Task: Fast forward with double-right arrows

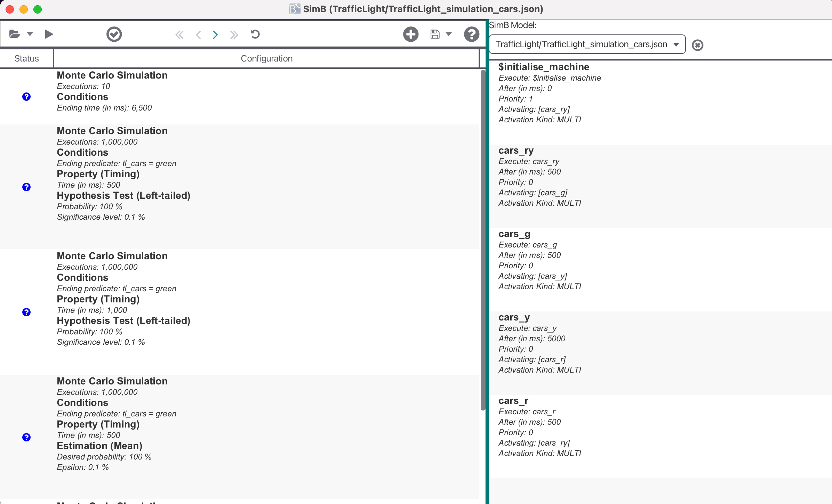Action: (234, 34)
